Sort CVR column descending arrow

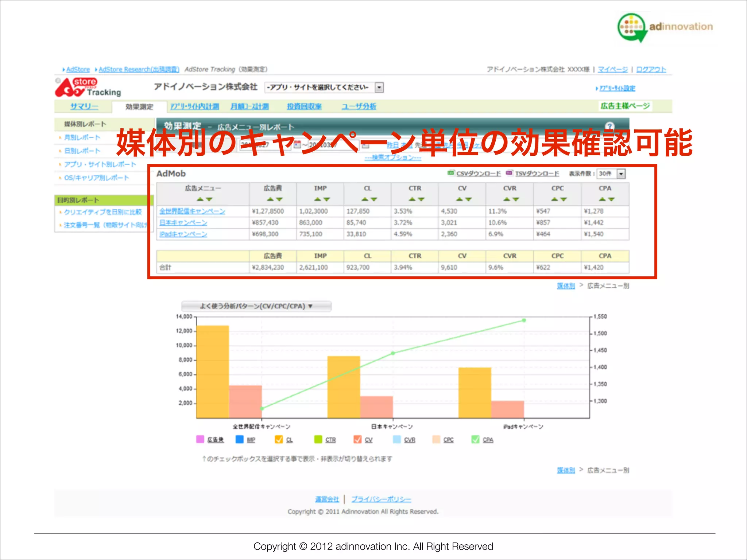[x=516, y=199]
